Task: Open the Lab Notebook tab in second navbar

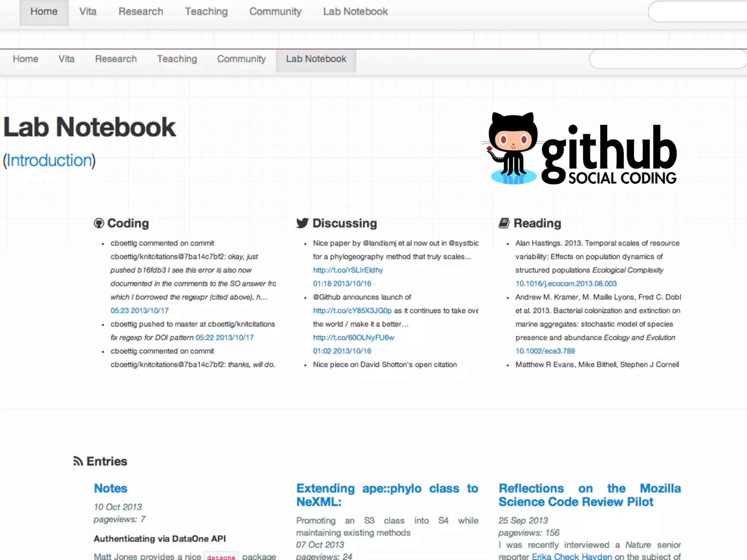Action: coord(316,59)
